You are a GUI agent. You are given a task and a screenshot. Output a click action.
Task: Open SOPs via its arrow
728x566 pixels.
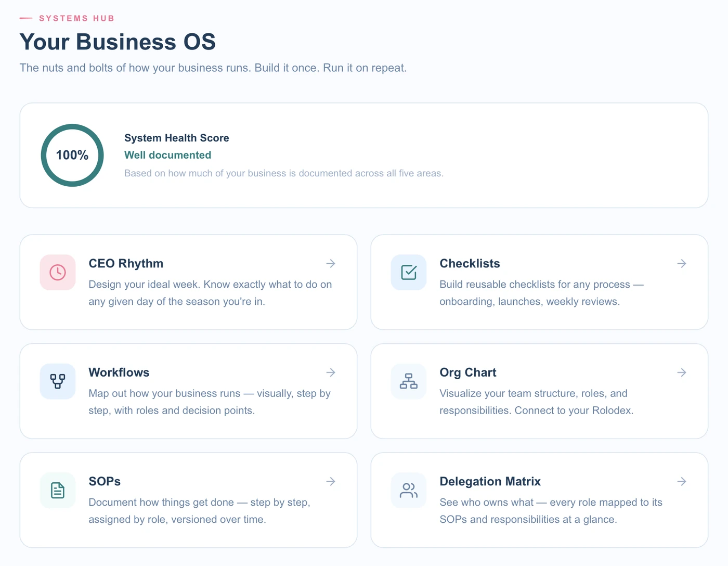pos(331,482)
